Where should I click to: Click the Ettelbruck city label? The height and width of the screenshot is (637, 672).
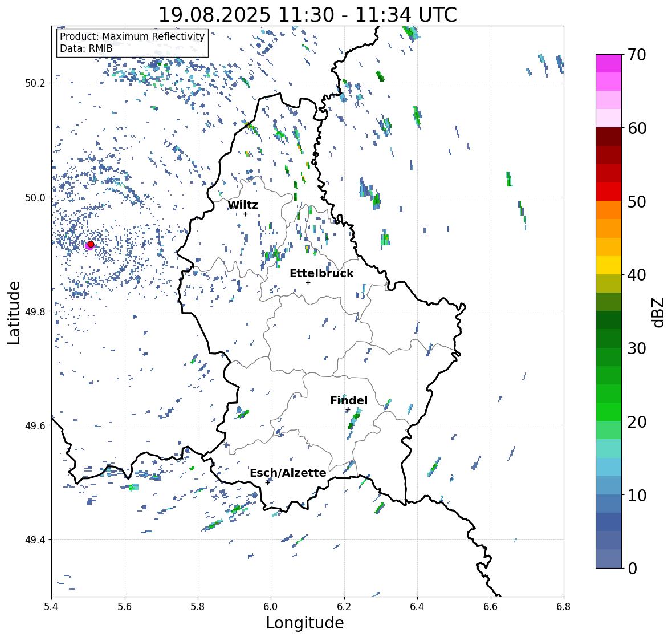[x=321, y=273]
